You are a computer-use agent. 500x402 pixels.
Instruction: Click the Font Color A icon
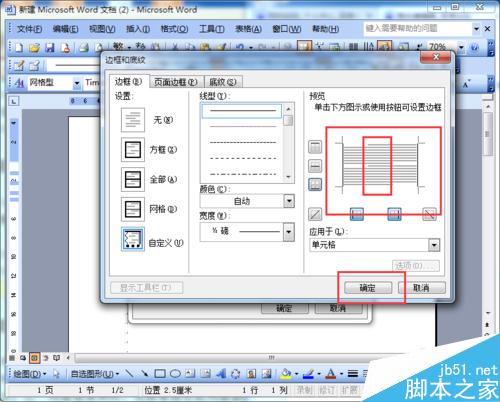point(330,374)
